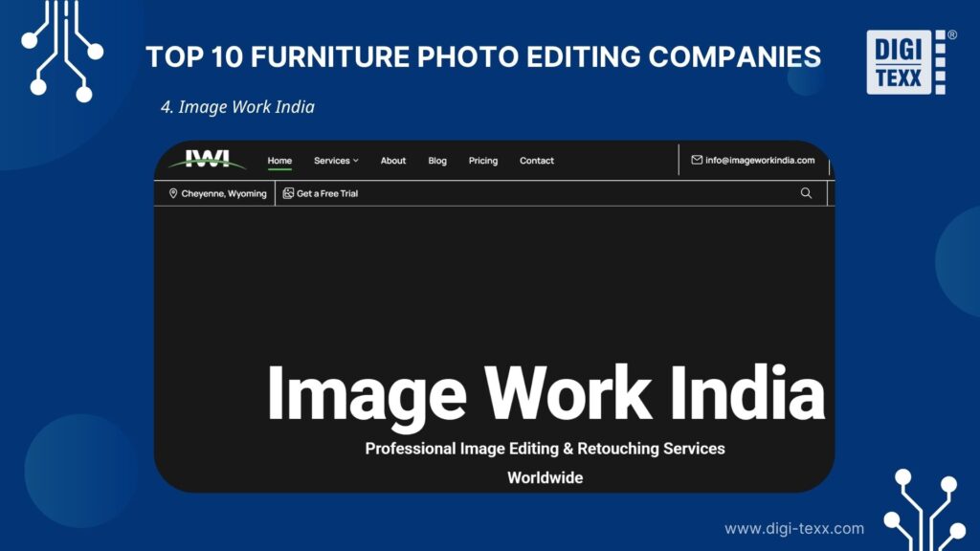Viewport: 980px width, 551px height.
Task: Click the info@imageworkindia.com email link
Action: pos(760,160)
